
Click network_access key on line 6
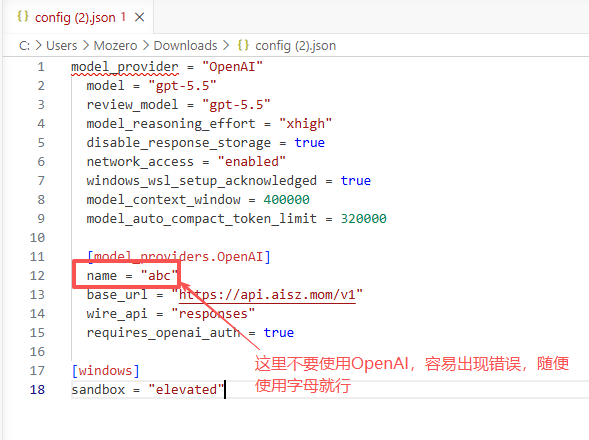(140, 162)
